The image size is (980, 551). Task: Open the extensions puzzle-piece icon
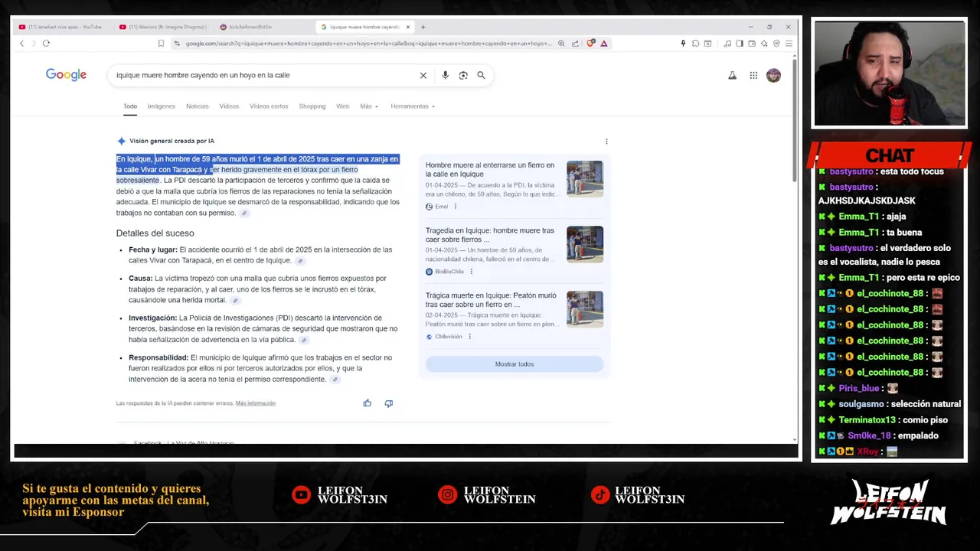point(695,44)
